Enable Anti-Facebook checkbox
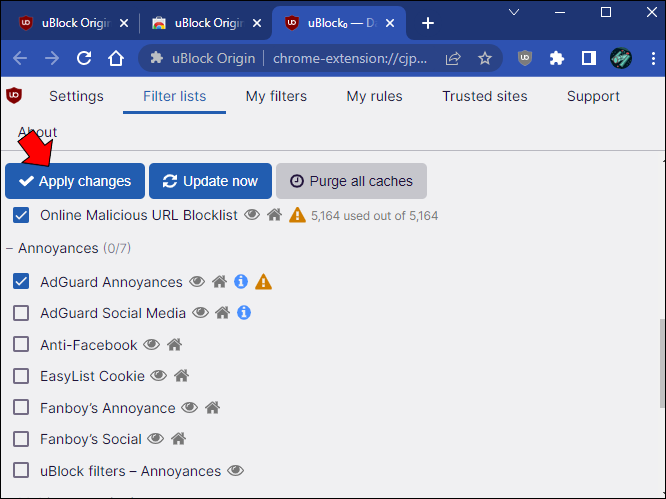 (21, 344)
